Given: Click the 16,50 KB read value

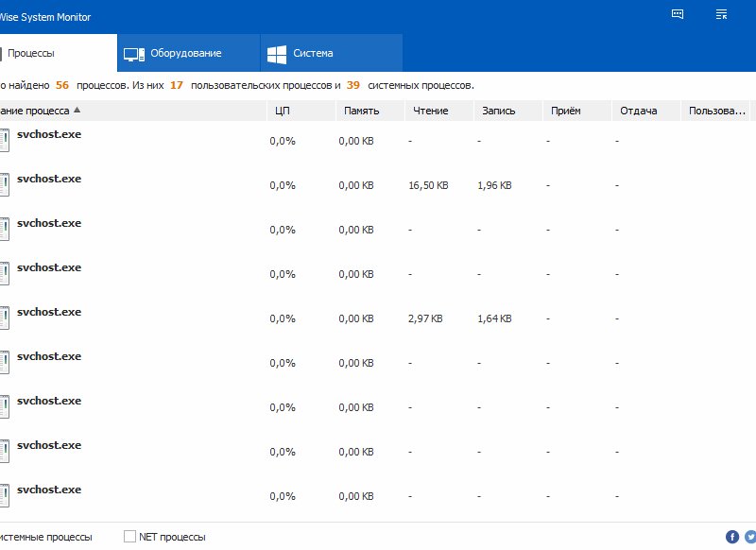Looking at the screenshot, I should point(428,185).
